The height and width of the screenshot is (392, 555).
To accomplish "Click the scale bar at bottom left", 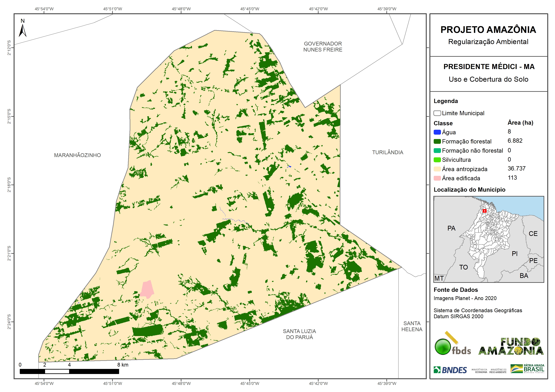I will click(x=69, y=371).
